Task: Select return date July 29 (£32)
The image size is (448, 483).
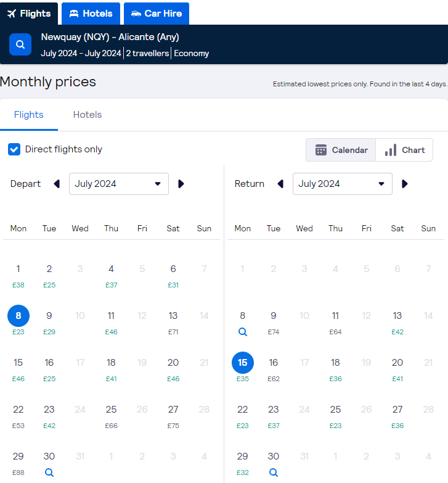Action: click(x=242, y=463)
